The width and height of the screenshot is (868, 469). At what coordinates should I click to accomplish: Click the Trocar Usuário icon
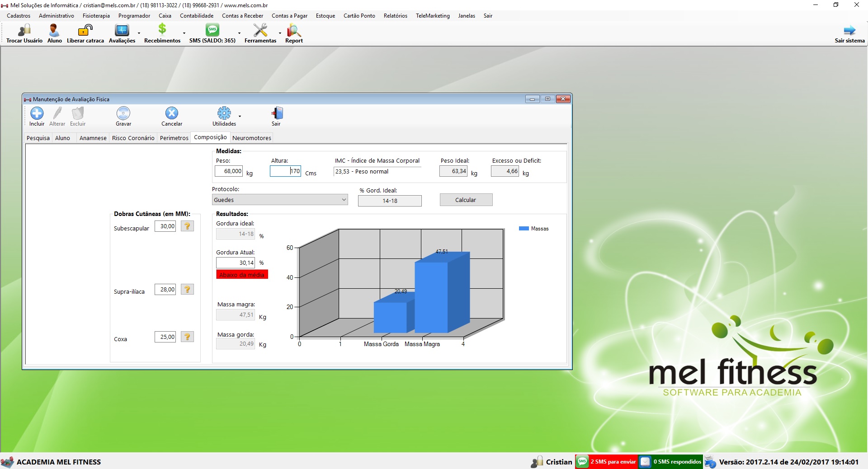(24, 30)
